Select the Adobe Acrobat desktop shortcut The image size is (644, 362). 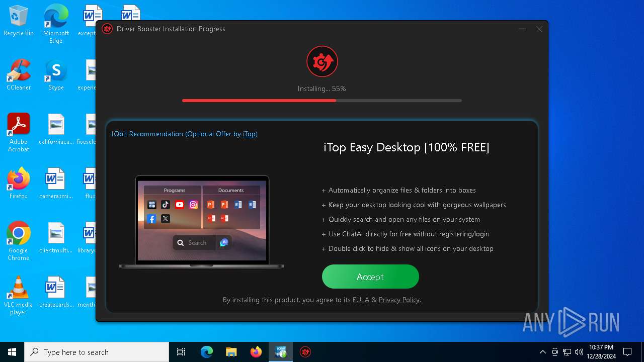pyautogui.click(x=19, y=133)
